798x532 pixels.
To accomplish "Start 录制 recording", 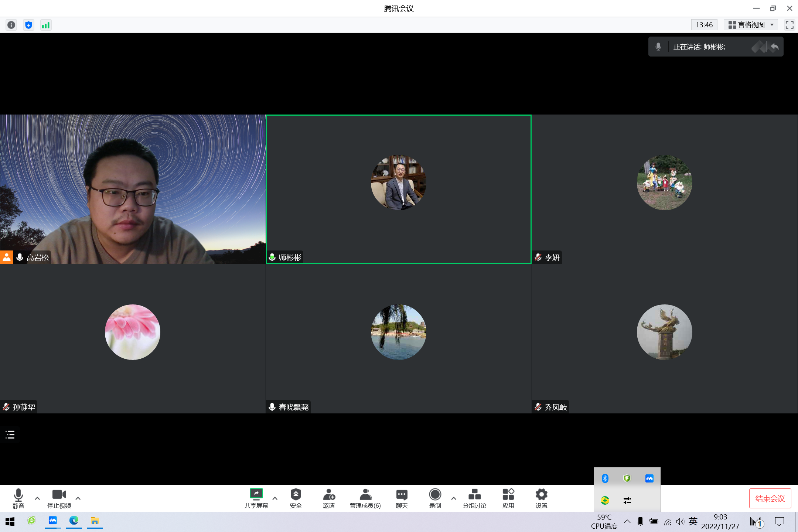I will (435, 498).
